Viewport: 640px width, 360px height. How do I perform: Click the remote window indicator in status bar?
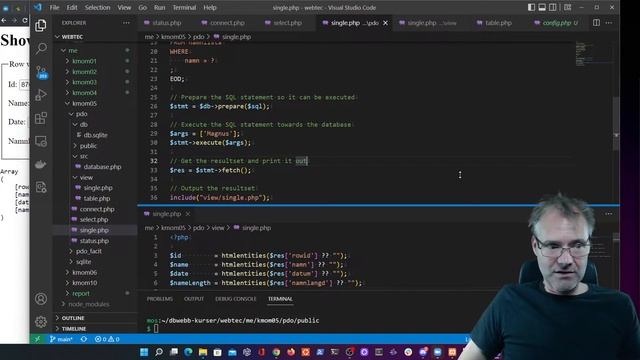point(37,339)
